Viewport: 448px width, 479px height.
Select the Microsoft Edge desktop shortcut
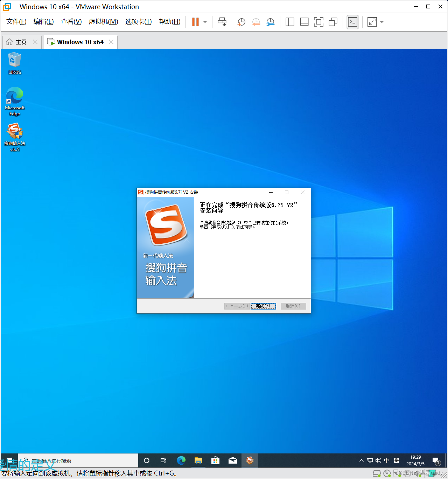point(15,102)
